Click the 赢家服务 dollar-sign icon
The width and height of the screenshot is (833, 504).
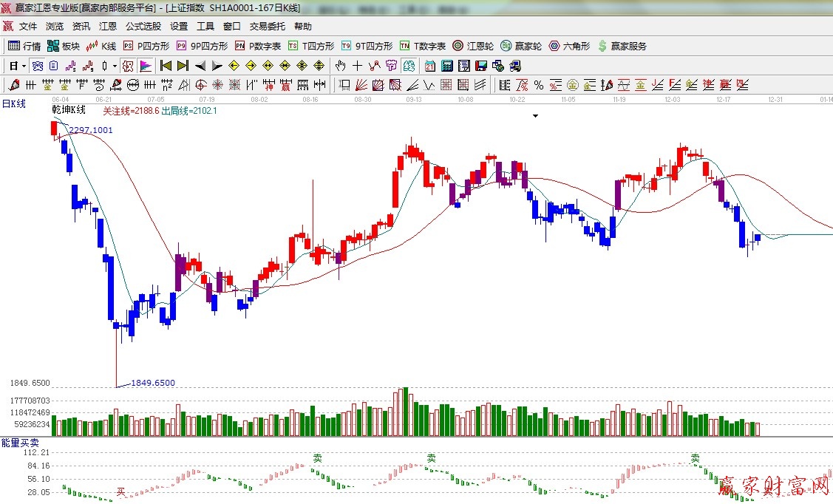tap(602, 46)
